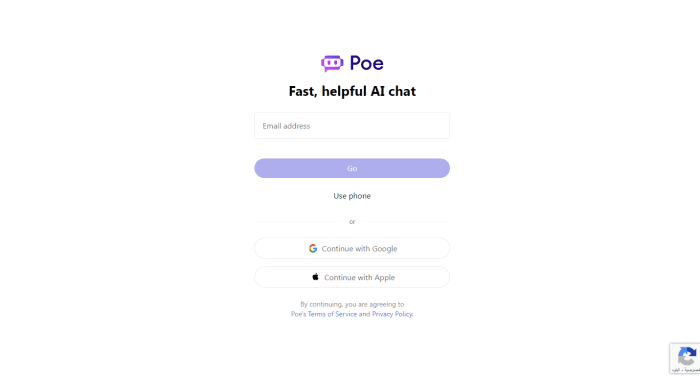Click the "Email address" placeholder text
Screen dimensions: 700x376
point(286,126)
